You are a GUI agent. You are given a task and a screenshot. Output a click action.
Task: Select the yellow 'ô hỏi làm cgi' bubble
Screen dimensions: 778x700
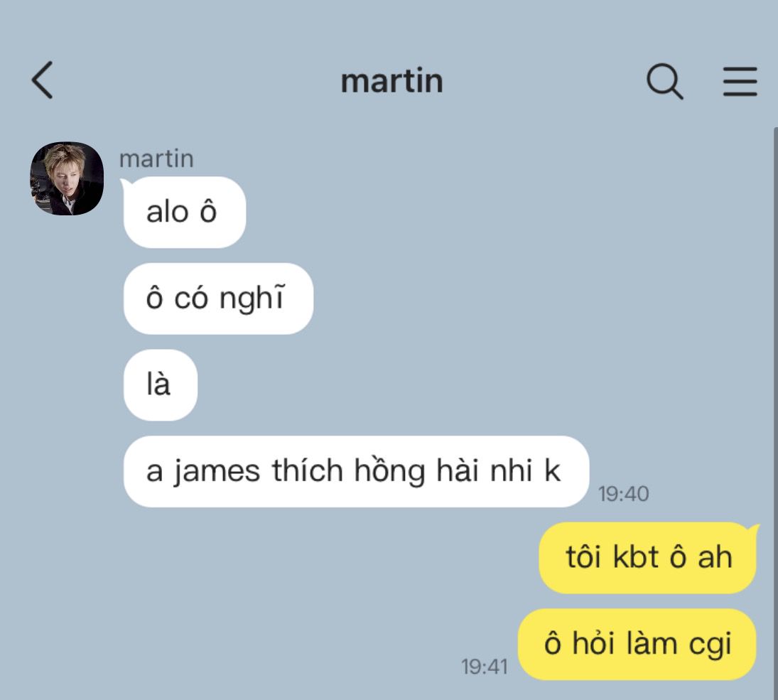coord(637,644)
